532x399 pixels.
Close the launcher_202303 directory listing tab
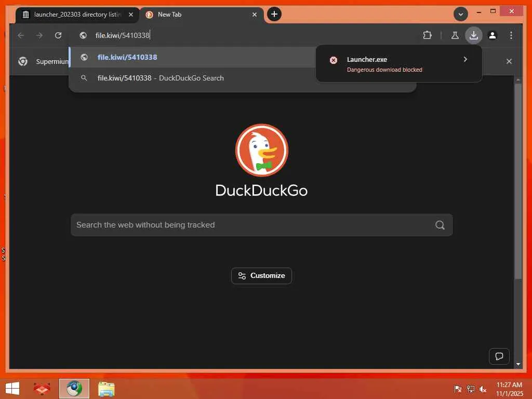tap(131, 15)
